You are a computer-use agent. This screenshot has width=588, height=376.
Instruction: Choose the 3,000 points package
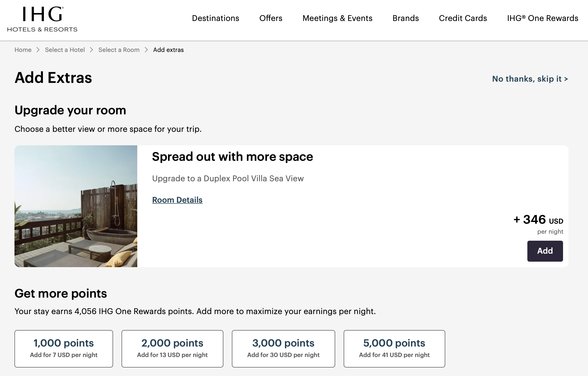click(x=284, y=349)
